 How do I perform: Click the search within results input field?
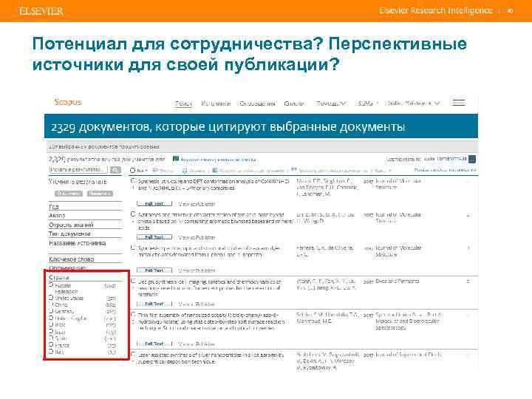pos(78,169)
